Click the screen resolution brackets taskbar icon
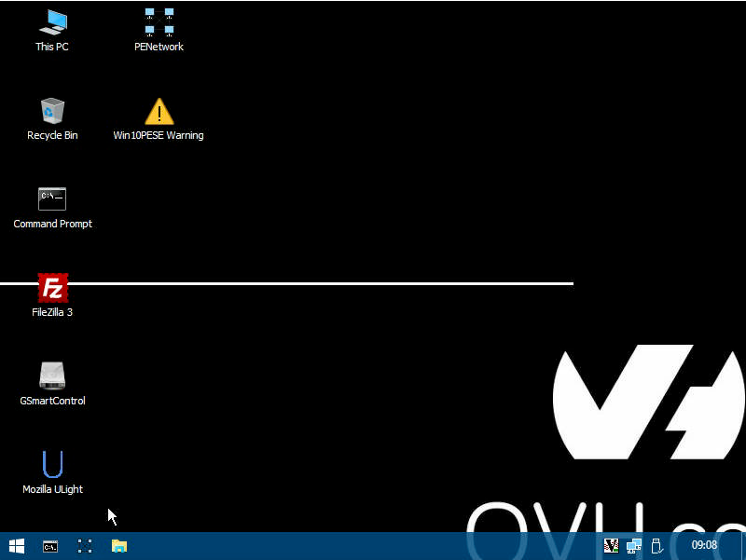Viewport: 746px width, 560px height. click(x=85, y=546)
